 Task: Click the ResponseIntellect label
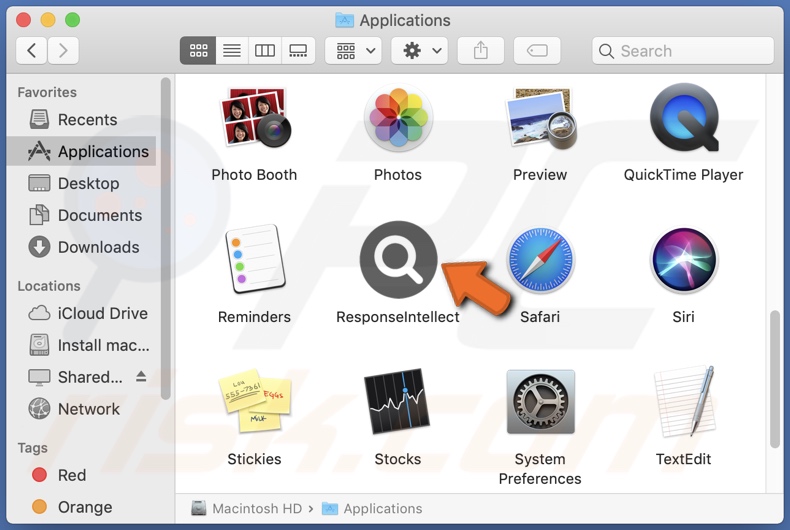pyautogui.click(x=398, y=317)
